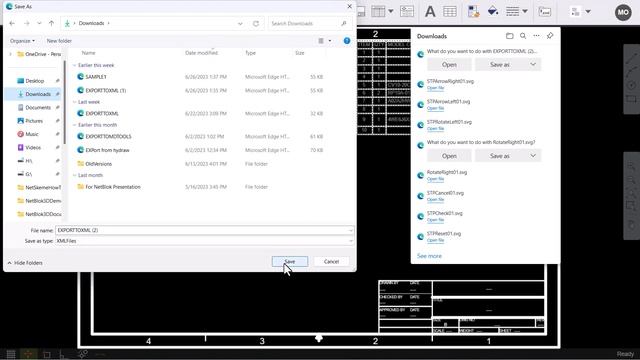
Task: Open file link under STPArrowLeft01.svg
Action: (435, 108)
